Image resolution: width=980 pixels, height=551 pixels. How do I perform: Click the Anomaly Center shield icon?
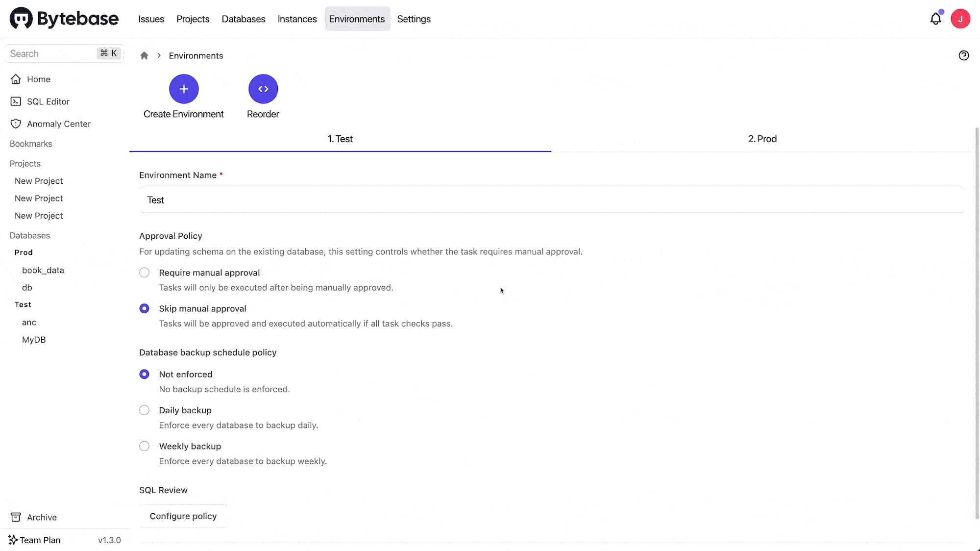16,124
